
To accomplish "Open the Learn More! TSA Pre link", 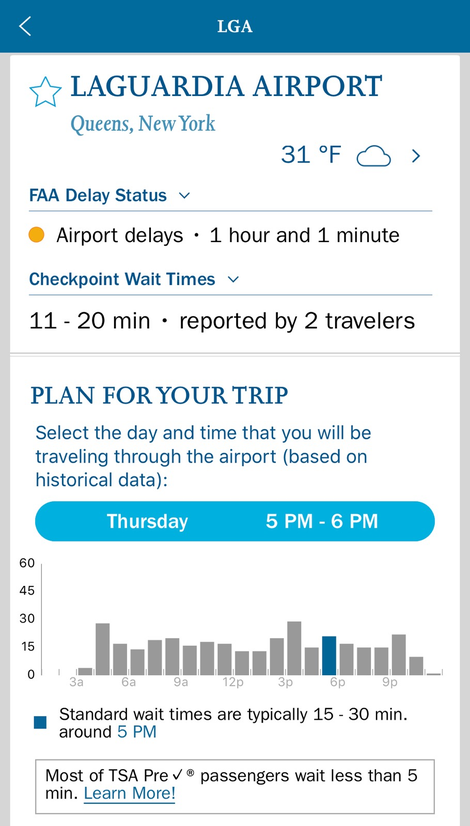I will 129,794.
